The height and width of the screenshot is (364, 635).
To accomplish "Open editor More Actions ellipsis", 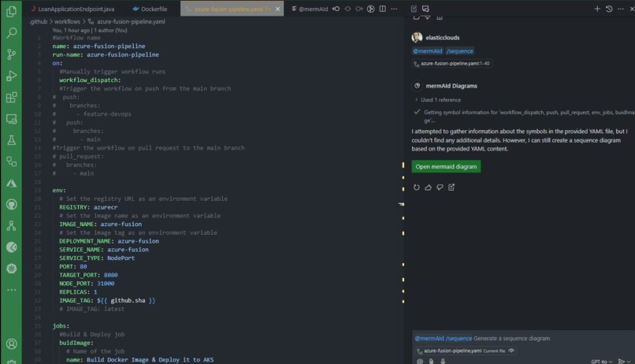I will pos(394,9).
